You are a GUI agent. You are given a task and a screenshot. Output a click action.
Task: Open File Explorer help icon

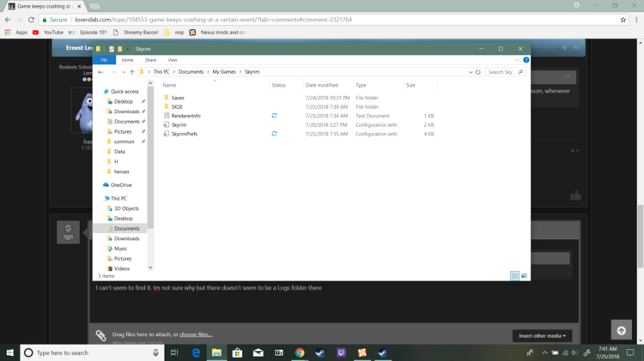click(526, 60)
